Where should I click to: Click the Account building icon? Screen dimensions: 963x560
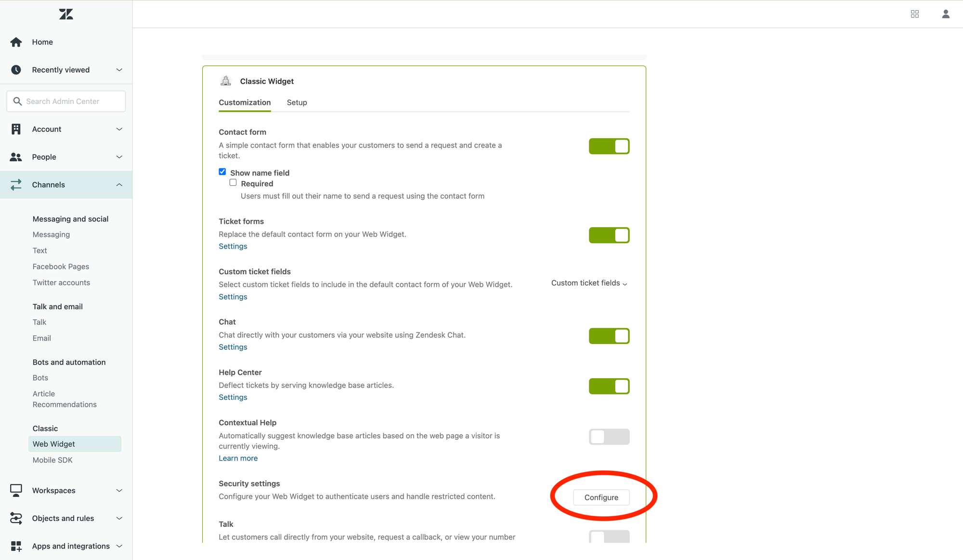tap(16, 129)
